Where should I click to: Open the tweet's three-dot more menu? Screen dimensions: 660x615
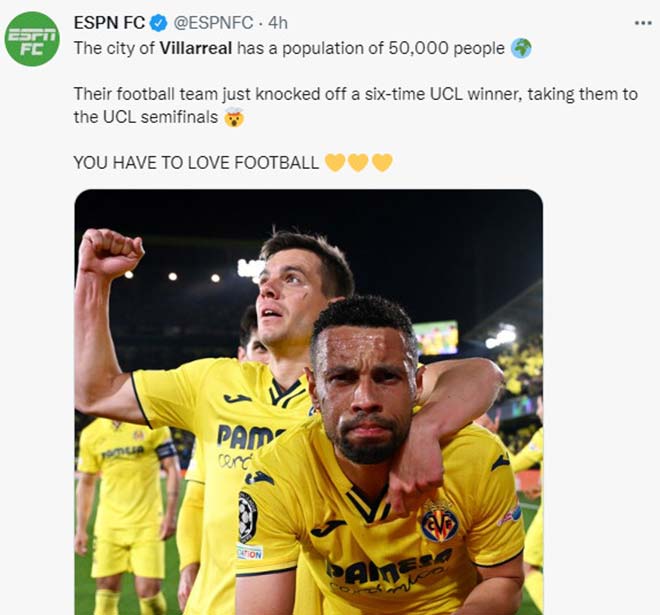[643, 23]
